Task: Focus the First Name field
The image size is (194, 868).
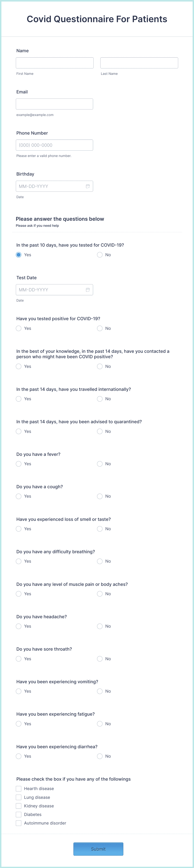Action: click(x=55, y=63)
